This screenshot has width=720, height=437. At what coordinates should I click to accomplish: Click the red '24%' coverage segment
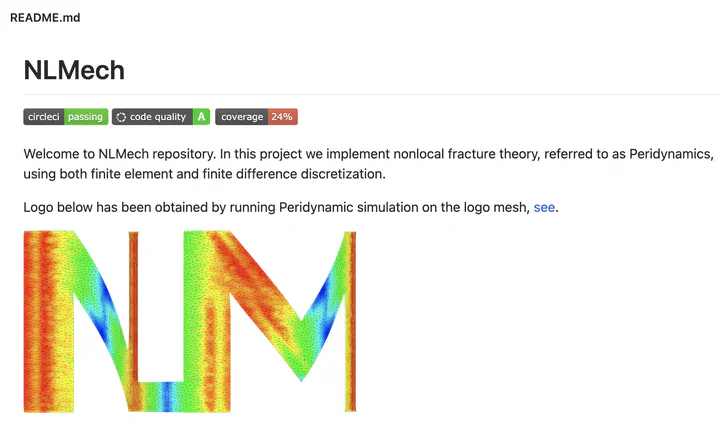pyautogui.click(x=282, y=117)
